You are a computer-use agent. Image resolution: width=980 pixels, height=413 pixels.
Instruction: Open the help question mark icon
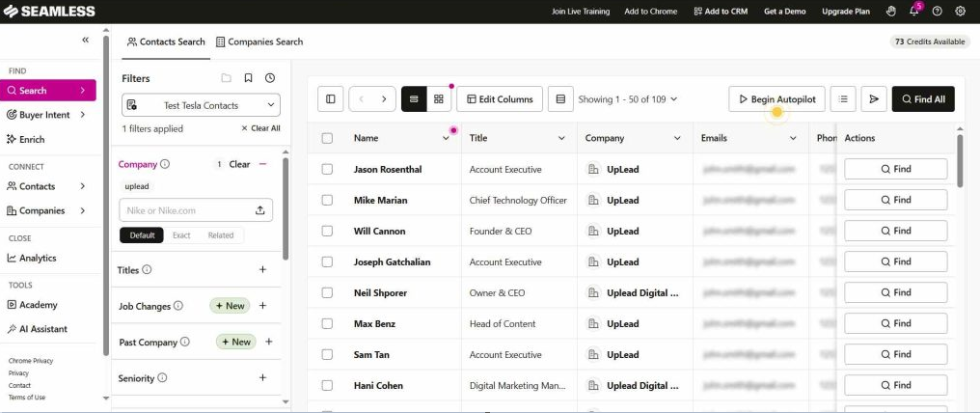[937, 12]
